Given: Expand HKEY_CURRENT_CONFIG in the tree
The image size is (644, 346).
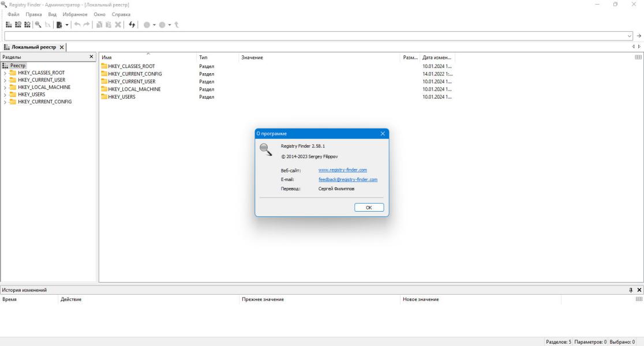Looking at the screenshot, I should pyautogui.click(x=5, y=102).
